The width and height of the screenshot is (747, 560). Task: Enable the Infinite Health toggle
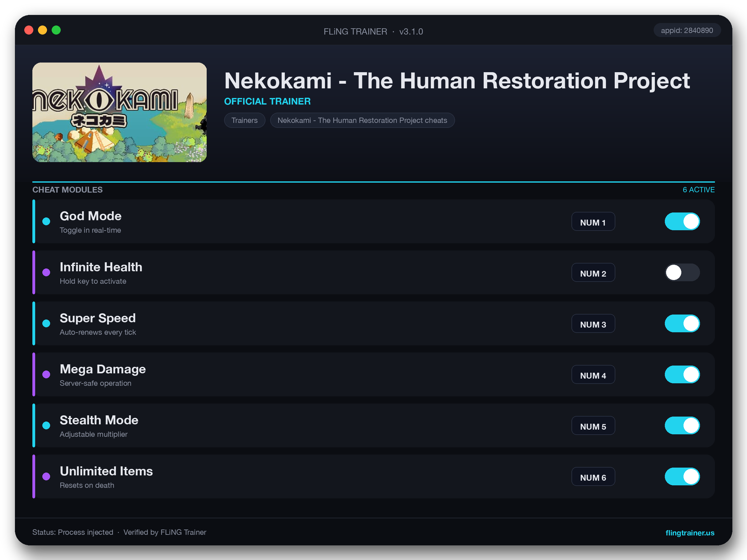click(x=682, y=273)
